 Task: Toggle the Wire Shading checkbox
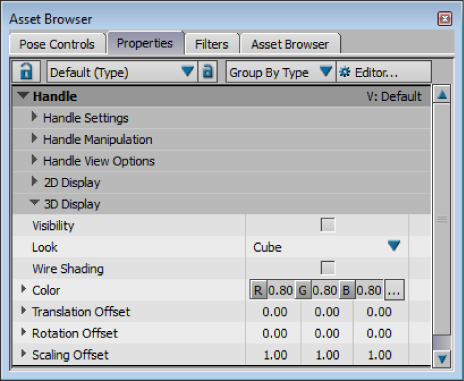click(327, 268)
